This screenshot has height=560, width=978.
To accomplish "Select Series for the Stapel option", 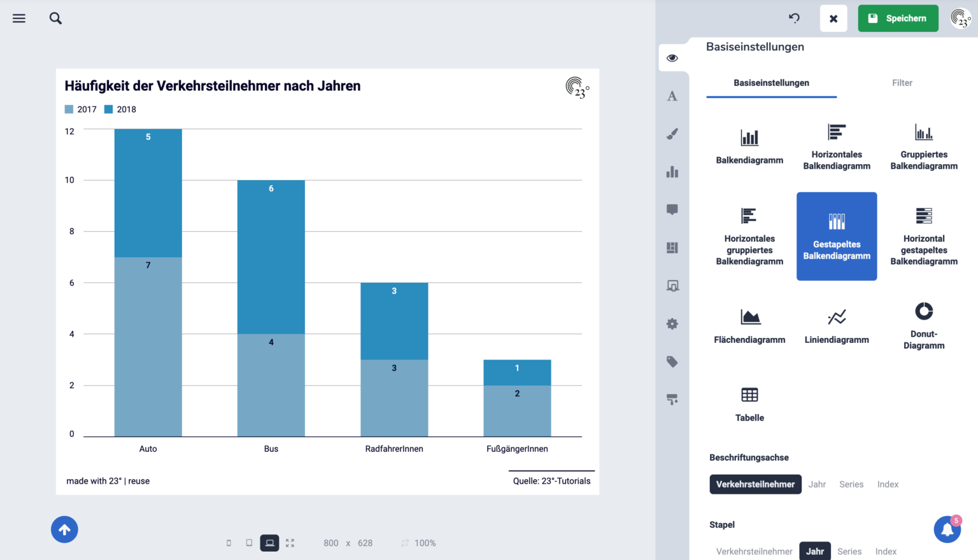I will coord(849,552).
